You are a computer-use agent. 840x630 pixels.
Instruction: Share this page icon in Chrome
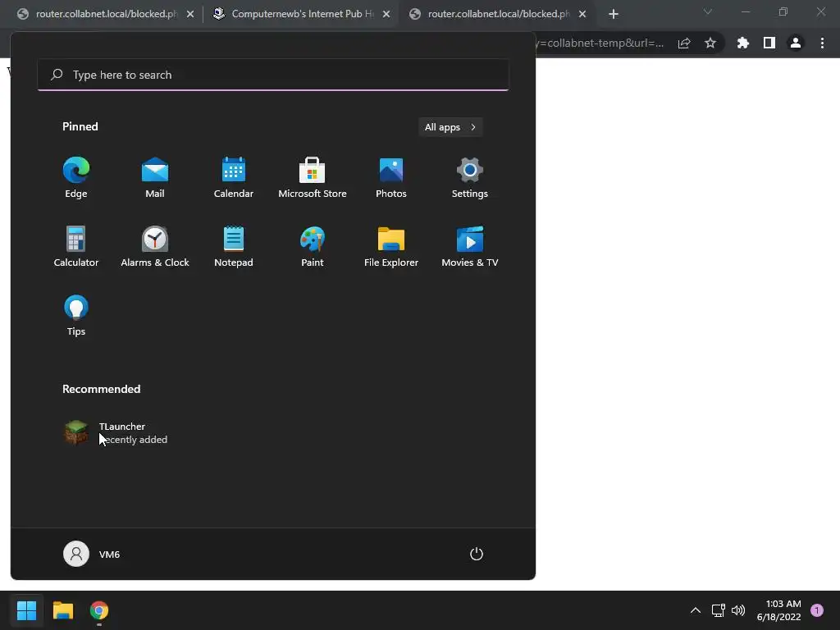684,43
